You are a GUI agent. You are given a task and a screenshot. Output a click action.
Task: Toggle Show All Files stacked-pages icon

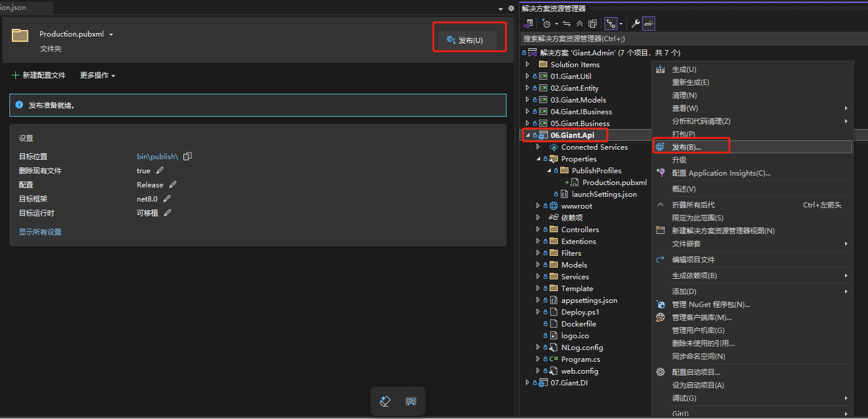[x=593, y=24]
